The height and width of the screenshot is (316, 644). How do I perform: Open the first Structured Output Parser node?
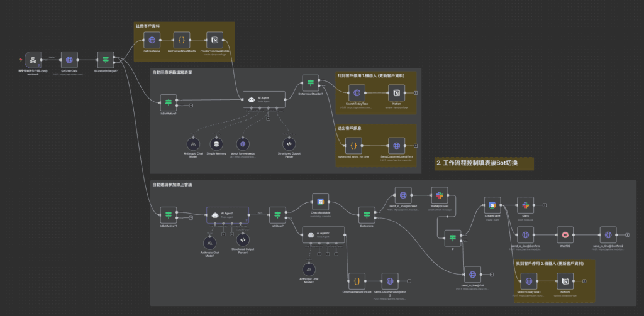pyautogui.click(x=288, y=143)
